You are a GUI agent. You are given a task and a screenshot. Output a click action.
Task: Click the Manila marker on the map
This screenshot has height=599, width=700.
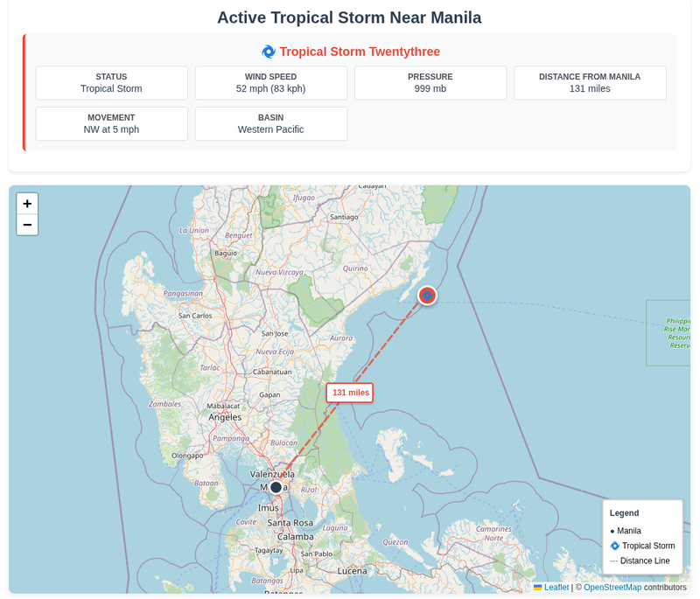276,487
